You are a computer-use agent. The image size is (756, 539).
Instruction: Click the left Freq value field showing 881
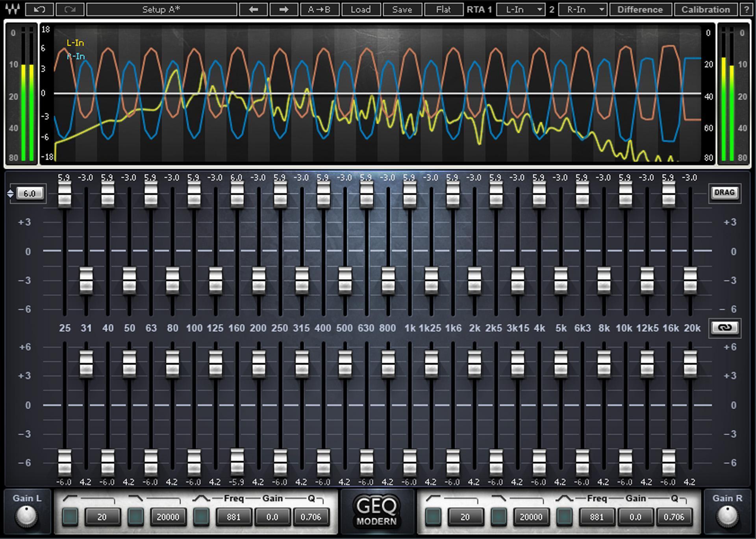point(233,517)
